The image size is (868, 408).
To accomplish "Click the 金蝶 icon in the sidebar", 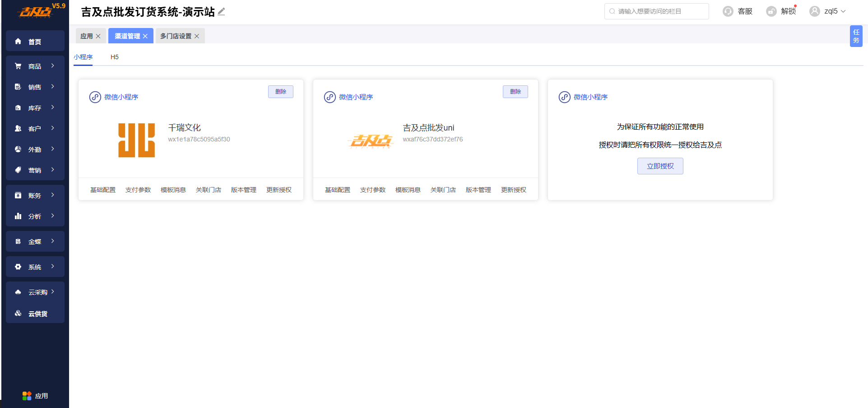I will click(x=18, y=241).
